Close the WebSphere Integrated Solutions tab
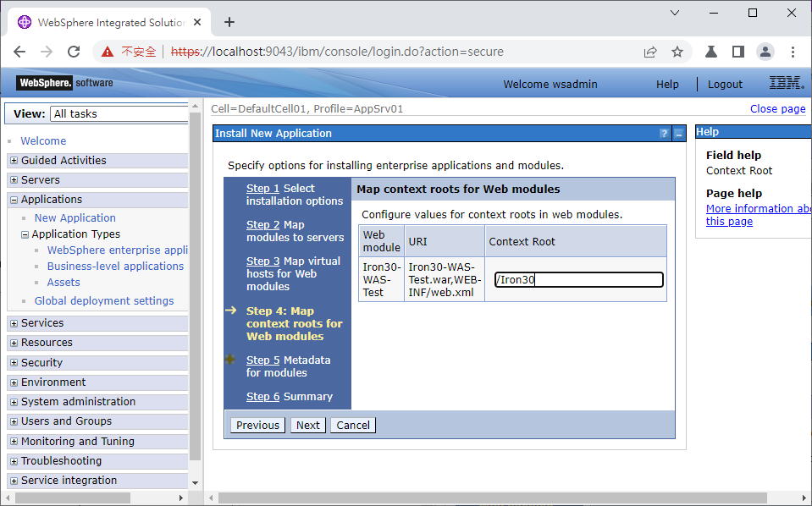812x506 pixels. [197, 22]
